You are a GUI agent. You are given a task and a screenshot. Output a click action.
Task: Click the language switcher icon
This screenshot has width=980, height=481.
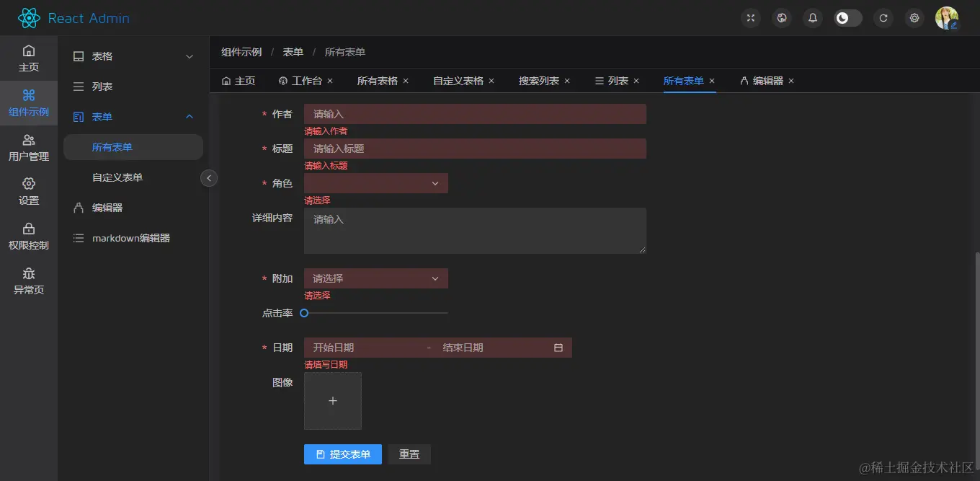(782, 18)
